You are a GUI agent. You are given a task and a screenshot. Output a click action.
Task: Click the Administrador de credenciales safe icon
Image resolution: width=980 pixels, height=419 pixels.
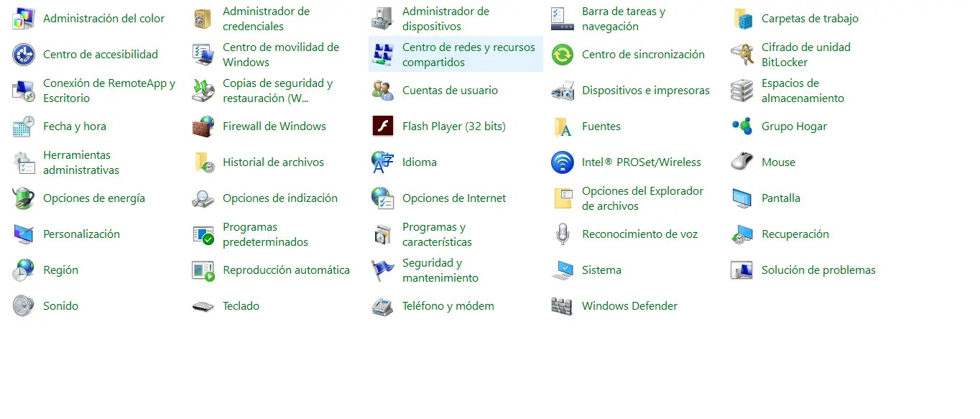click(x=203, y=19)
